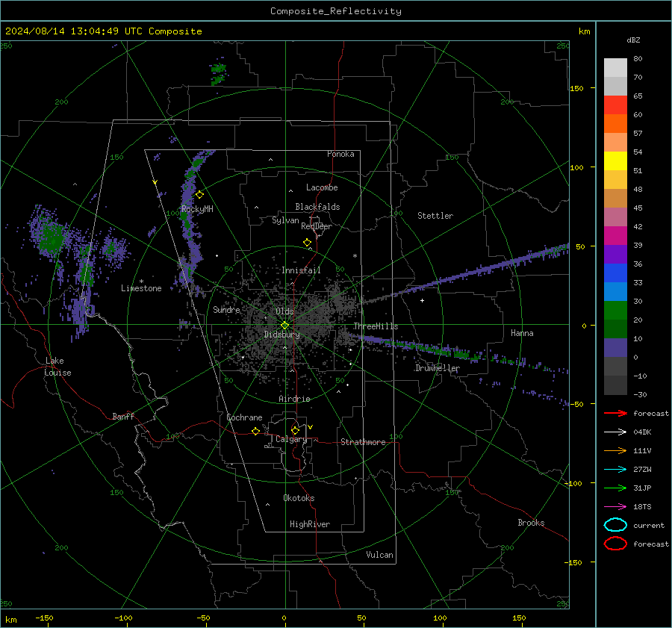Click the red forecast arrow in legend

[x=615, y=413]
